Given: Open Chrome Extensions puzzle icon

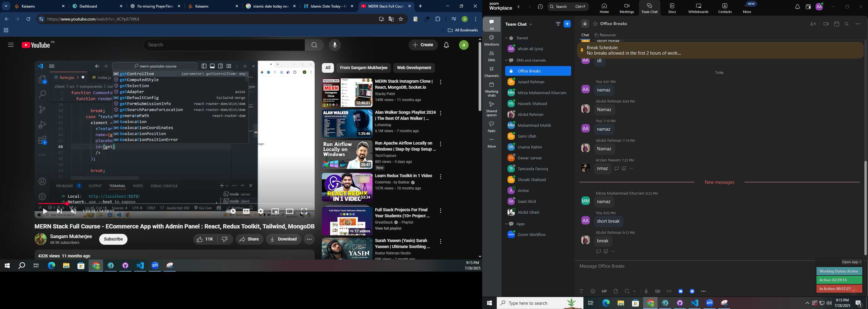Looking at the screenshot, I should click(x=438, y=19).
